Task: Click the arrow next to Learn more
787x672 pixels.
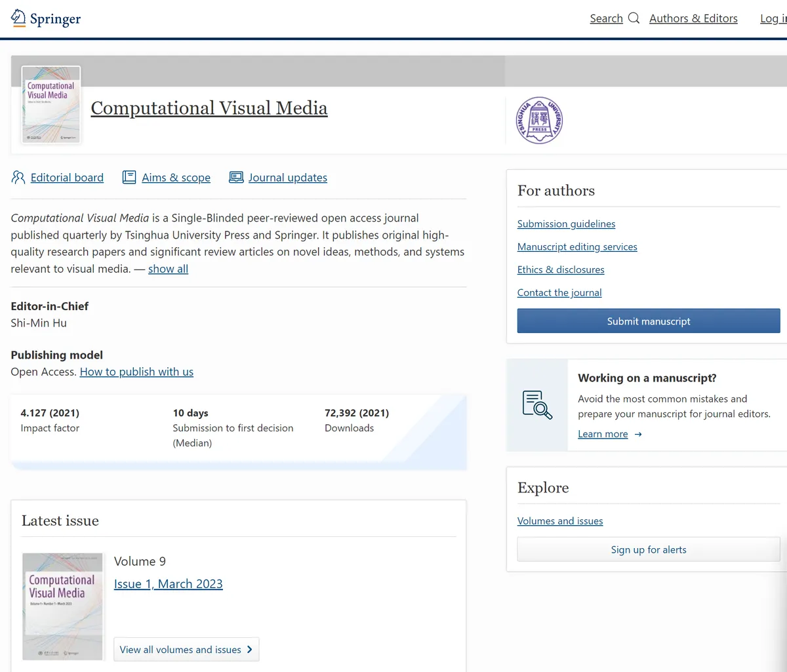Action: (639, 434)
